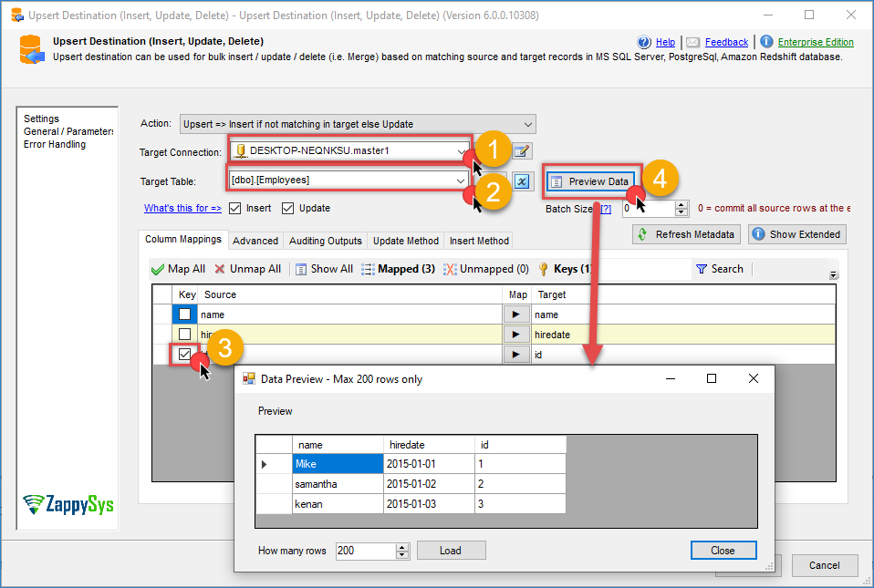
Task: Switch to the Advanced tab
Action: [255, 241]
